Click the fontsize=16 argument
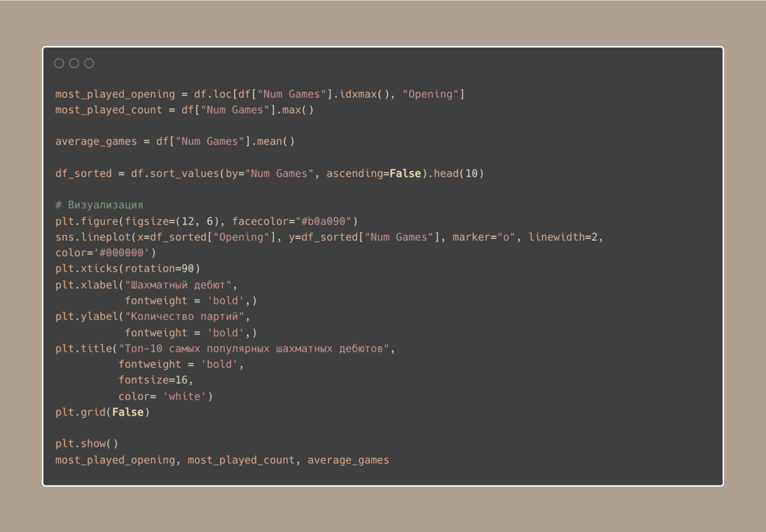The width and height of the screenshot is (766, 532). point(156,380)
